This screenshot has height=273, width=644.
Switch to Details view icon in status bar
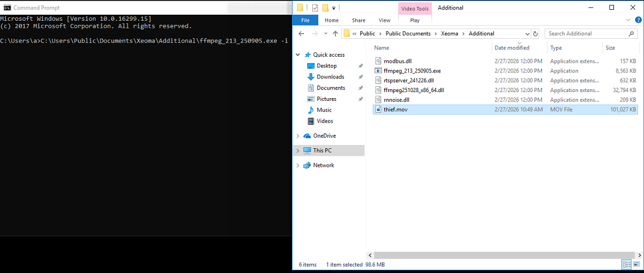(627, 264)
